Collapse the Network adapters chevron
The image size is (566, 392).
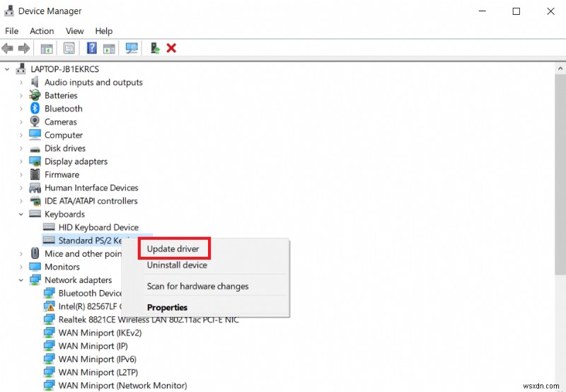pos(21,280)
